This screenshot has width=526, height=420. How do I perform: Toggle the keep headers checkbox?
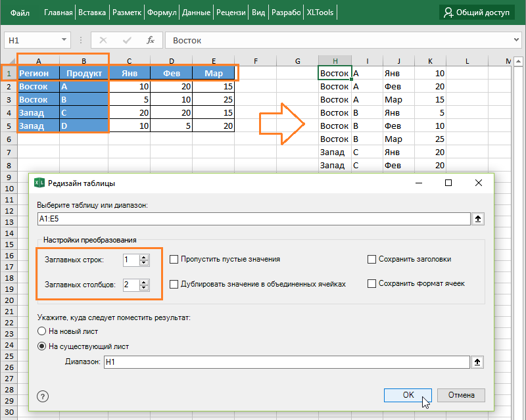pyautogui.click(x=372, y=259)
